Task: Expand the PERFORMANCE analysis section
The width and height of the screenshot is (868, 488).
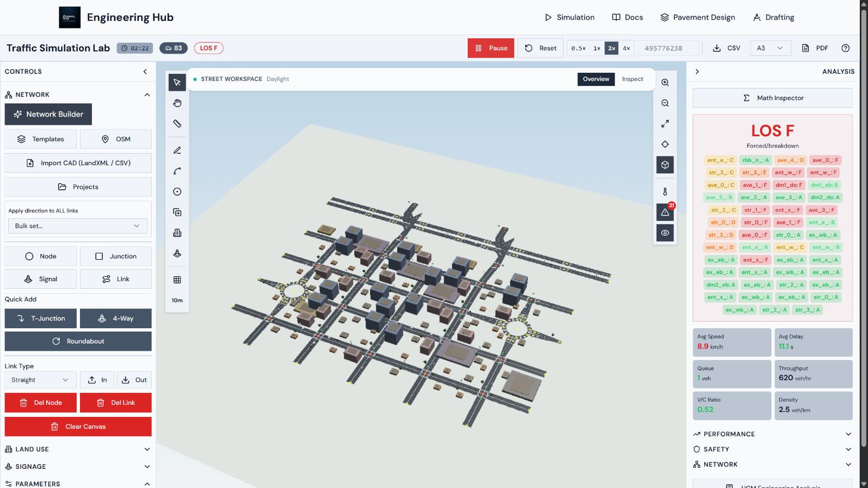Action: [772, 434]
